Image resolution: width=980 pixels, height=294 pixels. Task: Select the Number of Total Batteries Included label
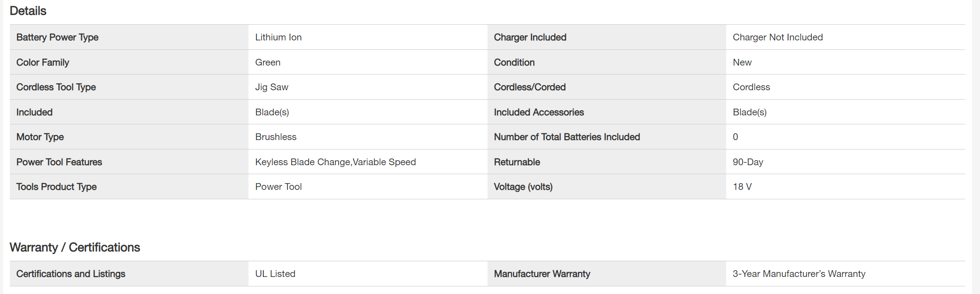click(x=567, y=137)
